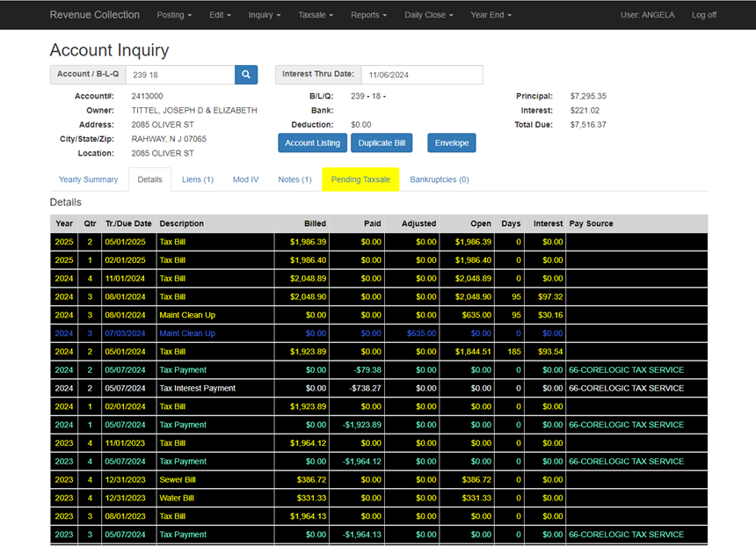Click the Account Listing button
756x555 pixels.
click(312, 142)
